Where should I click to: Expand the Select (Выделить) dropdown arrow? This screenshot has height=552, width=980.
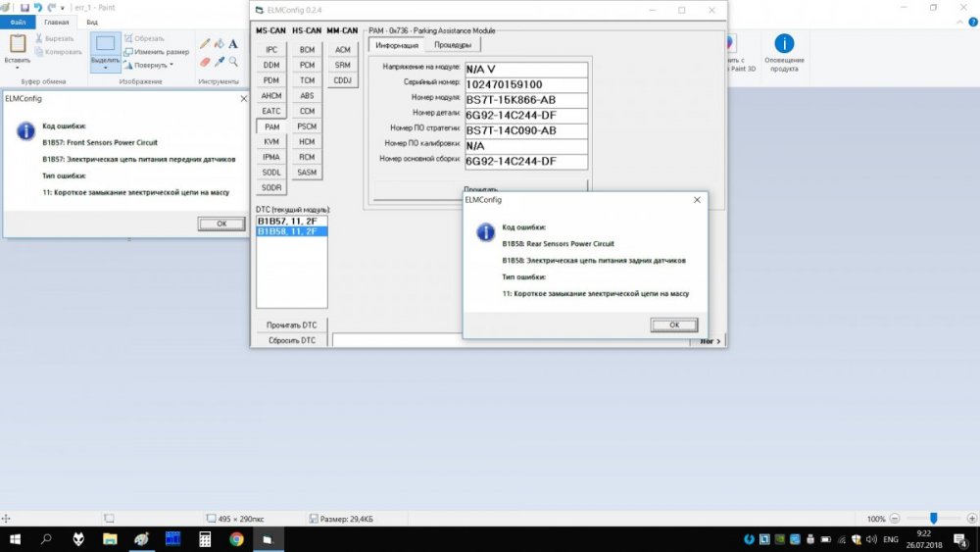coord(105,68)
